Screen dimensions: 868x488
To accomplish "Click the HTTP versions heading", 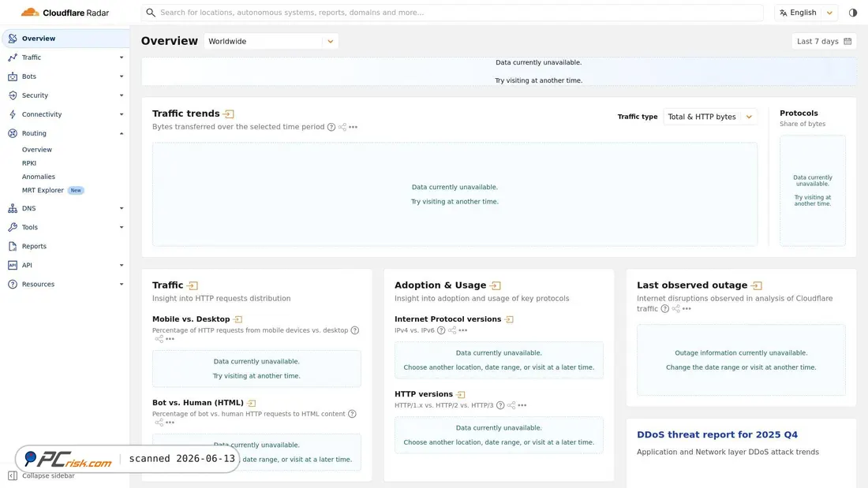I will click(x=424, y=394).
